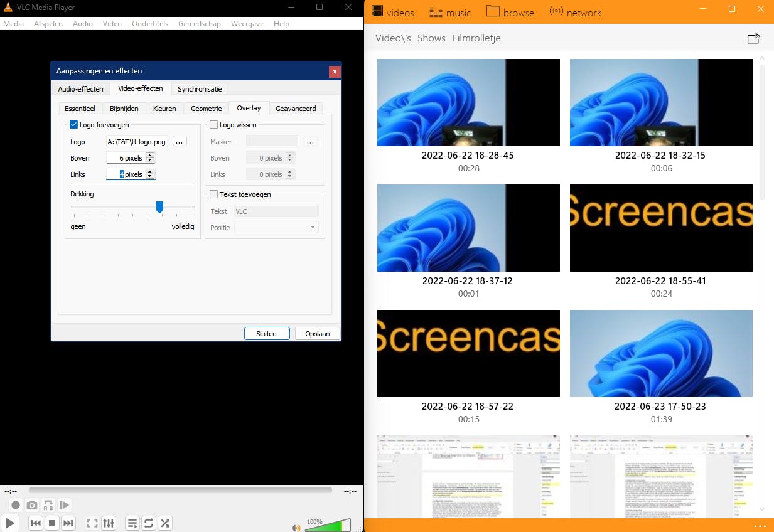Open the Afspelen menu
The width and height of the screenshot is (774, 532).
(x=49, y=24)
